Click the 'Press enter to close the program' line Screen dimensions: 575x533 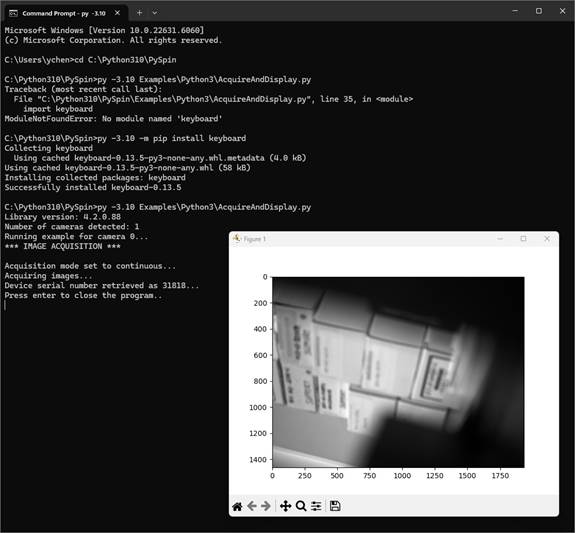click(x=83, y=295)
